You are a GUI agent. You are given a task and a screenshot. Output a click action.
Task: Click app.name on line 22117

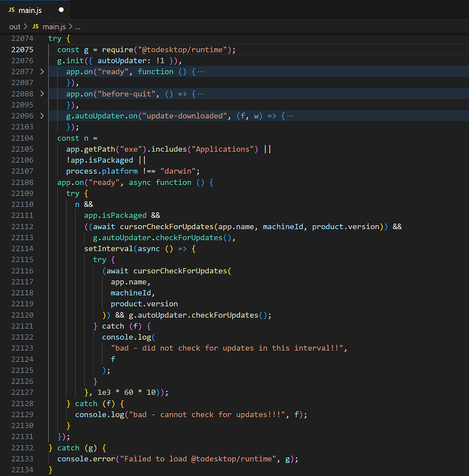pos(129,282)
